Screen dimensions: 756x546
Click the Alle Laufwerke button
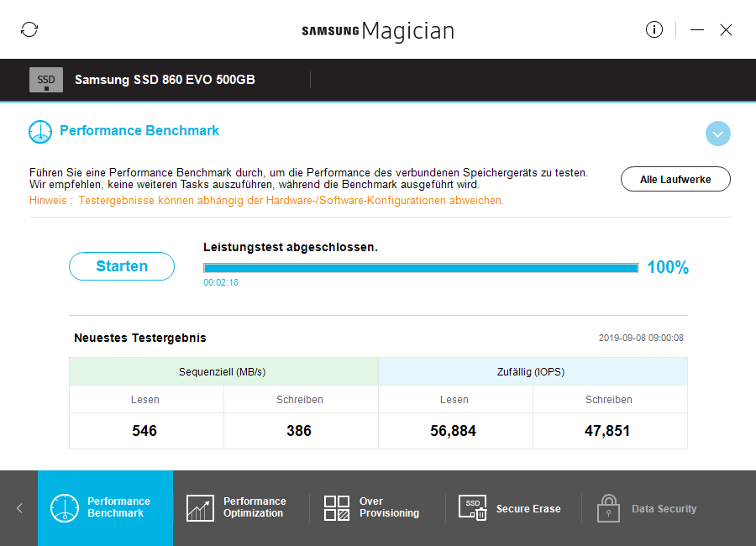pyautogui.click(x=675, y=180)
